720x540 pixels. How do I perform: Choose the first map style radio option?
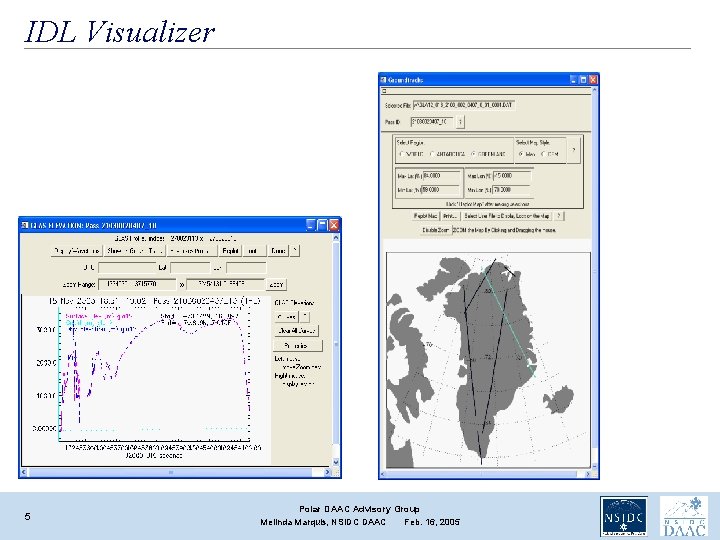[521, 154]
